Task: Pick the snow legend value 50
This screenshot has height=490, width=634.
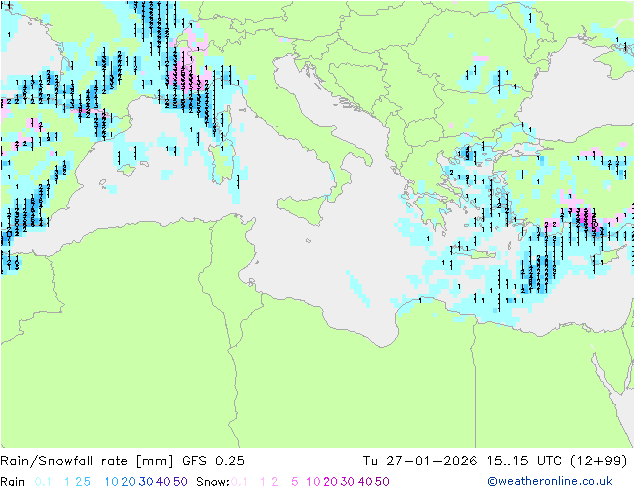Action: tap(382, 482)
